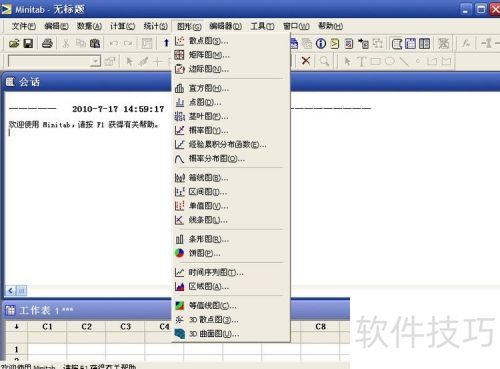Screen dimensions: 500x369
Task: Select the Text tool T icon
Action: click(361, 61)
